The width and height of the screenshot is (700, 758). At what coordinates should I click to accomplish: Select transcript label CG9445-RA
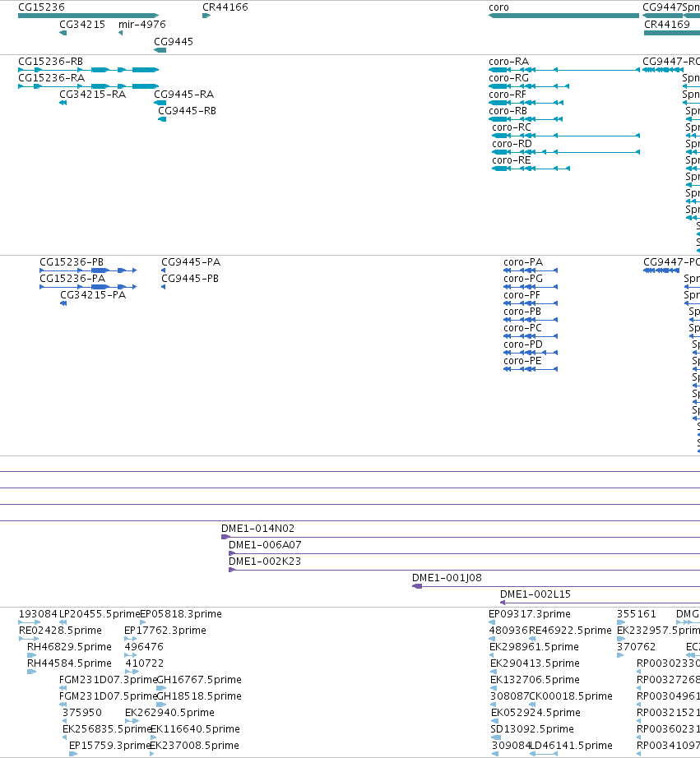tap(183, 95)
